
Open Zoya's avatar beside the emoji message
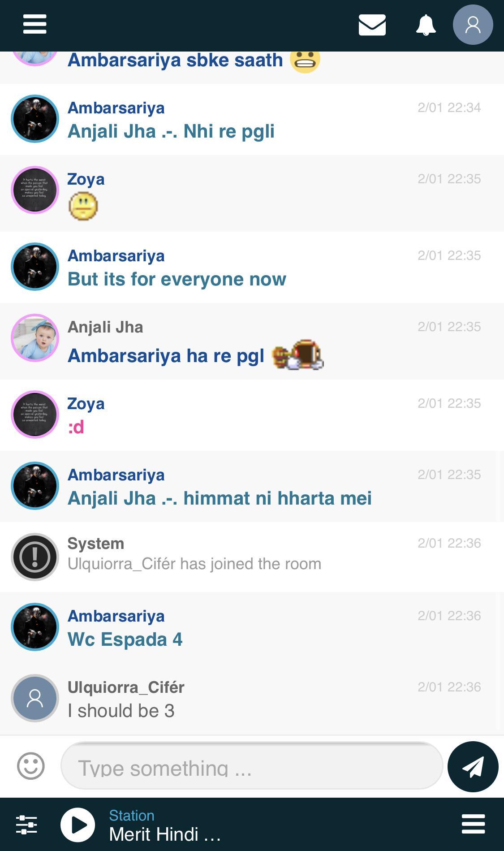(35, 190)
